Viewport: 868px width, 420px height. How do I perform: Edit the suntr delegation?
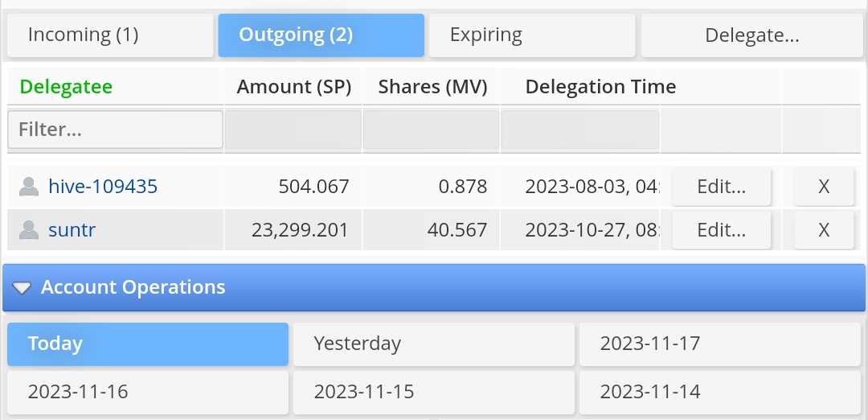(x=721, y=231)
